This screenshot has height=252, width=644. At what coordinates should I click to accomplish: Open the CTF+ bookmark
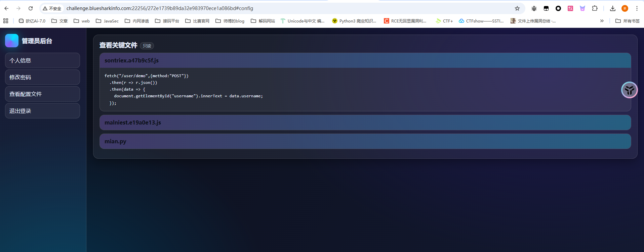coord(444,21)
